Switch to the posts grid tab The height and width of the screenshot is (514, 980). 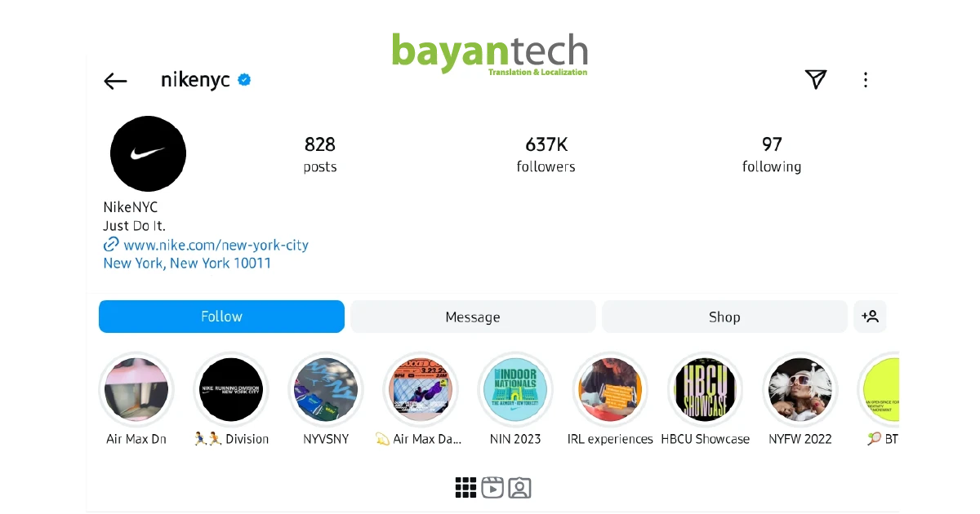click(x=465, y=488)
